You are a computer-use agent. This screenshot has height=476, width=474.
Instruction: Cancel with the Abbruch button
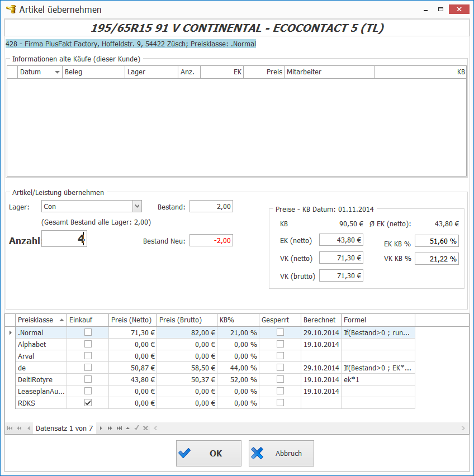pos(281,453)
